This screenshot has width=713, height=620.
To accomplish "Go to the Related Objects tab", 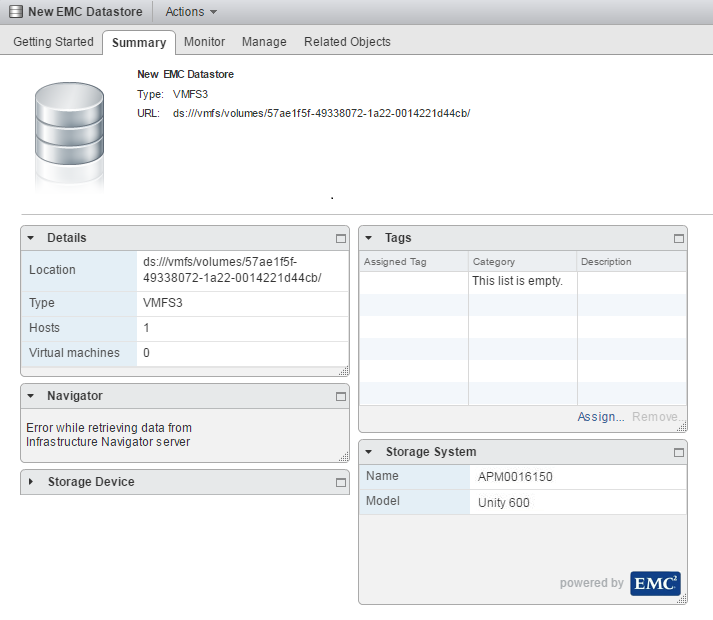I will point(347,42).
